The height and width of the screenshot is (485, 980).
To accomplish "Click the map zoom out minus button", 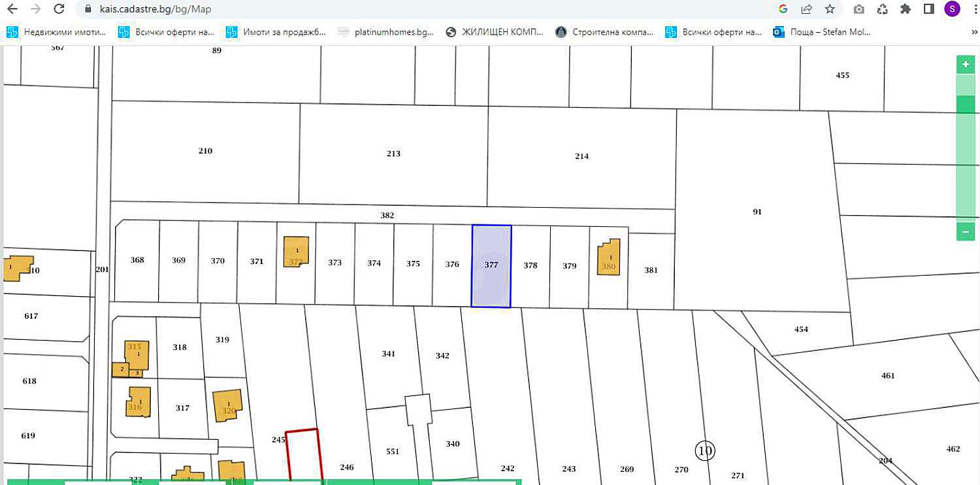I will tap(965, 231).
